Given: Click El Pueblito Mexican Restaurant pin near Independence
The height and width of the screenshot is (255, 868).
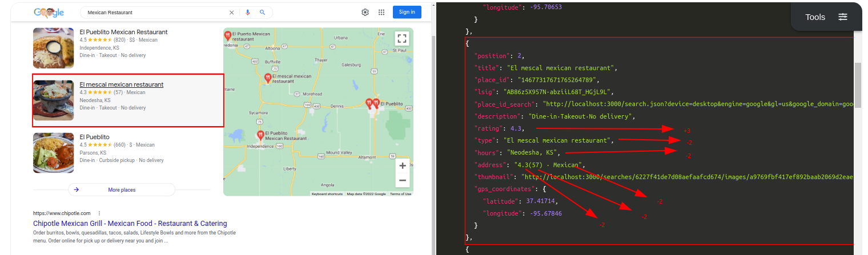Looking at the screenshot, I should pyautogui.click(x=260, y=135).
